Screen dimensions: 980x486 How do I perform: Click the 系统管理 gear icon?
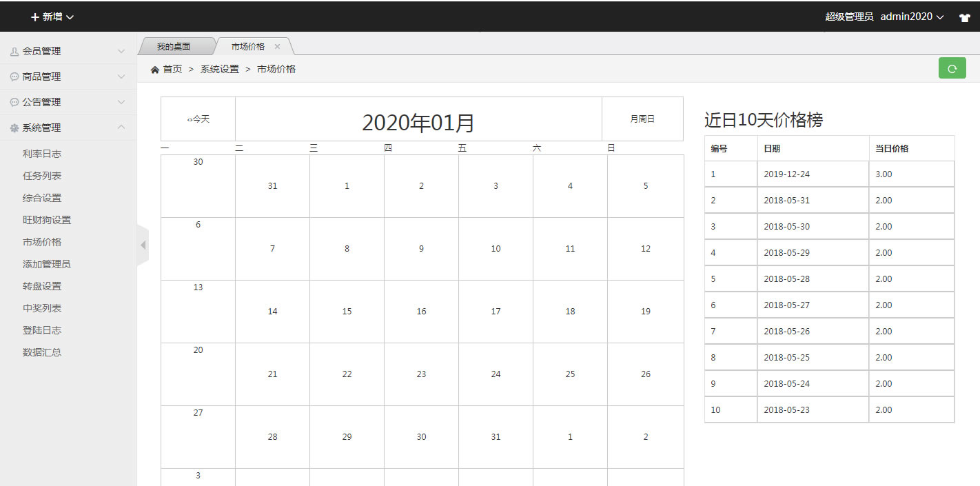click(14, 128)
